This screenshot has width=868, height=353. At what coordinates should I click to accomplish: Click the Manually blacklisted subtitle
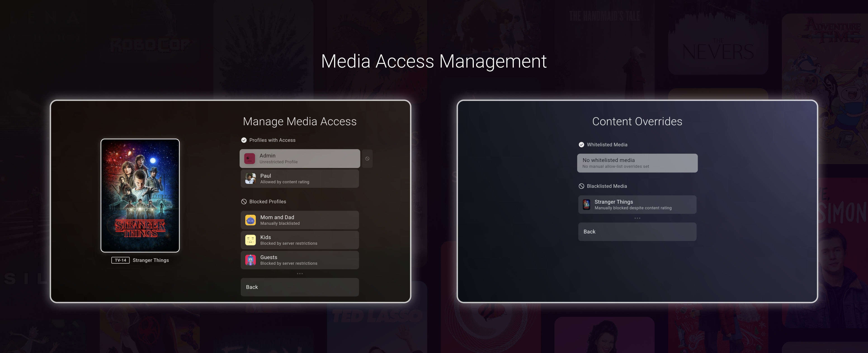(x=280, y=223)
